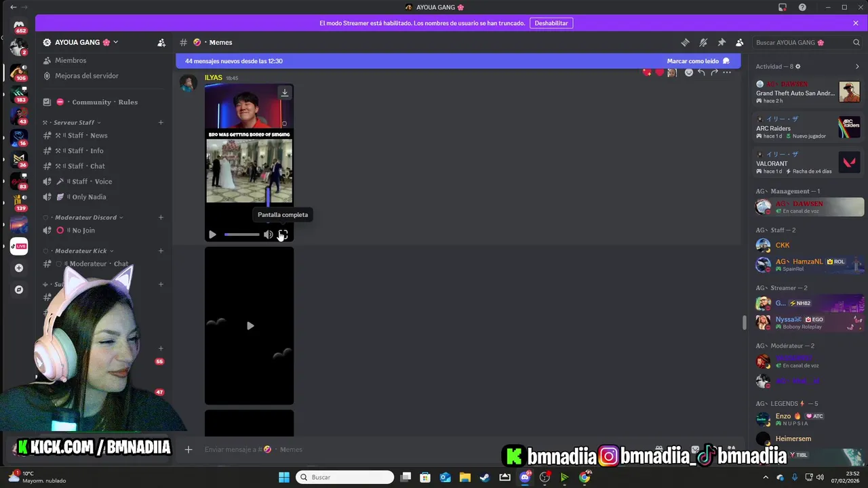
Task: Open the Staff News channel
Action: click(87, 136)
